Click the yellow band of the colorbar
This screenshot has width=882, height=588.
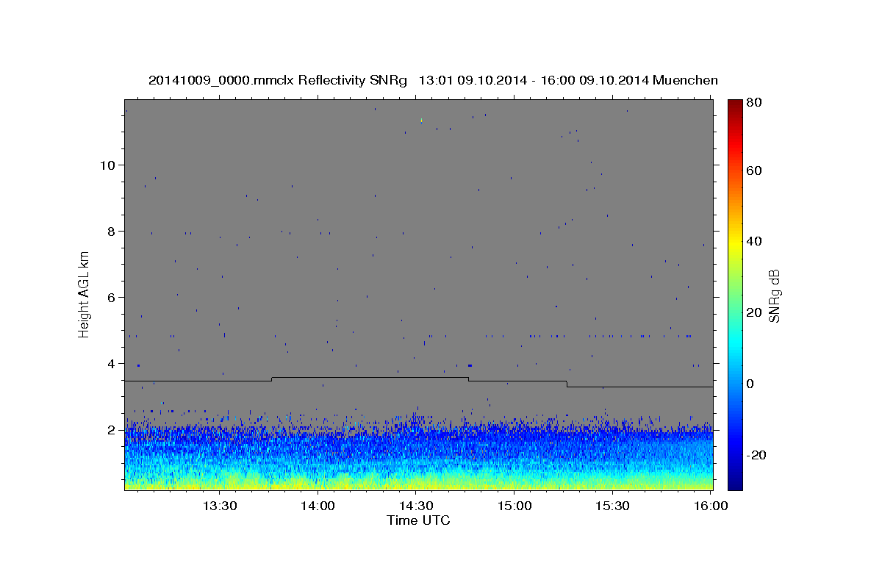735,241
